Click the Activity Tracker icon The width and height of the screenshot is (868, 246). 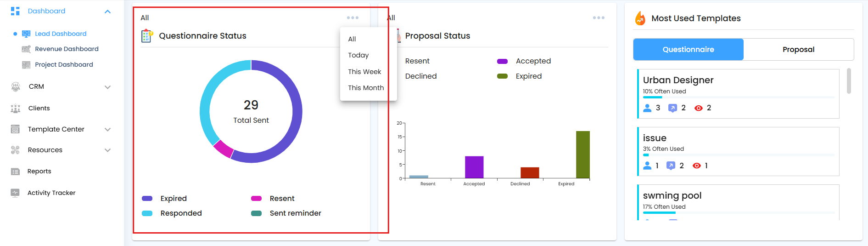point(15,193)
